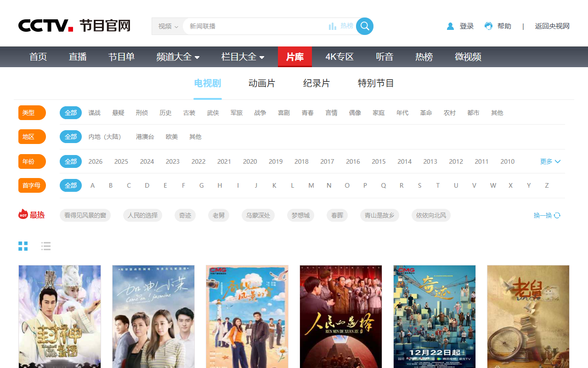This screenshot has height=368, width=588.
Task: Click the 热榜 bar chart icon in search box
Action: (x=333, y=26)
